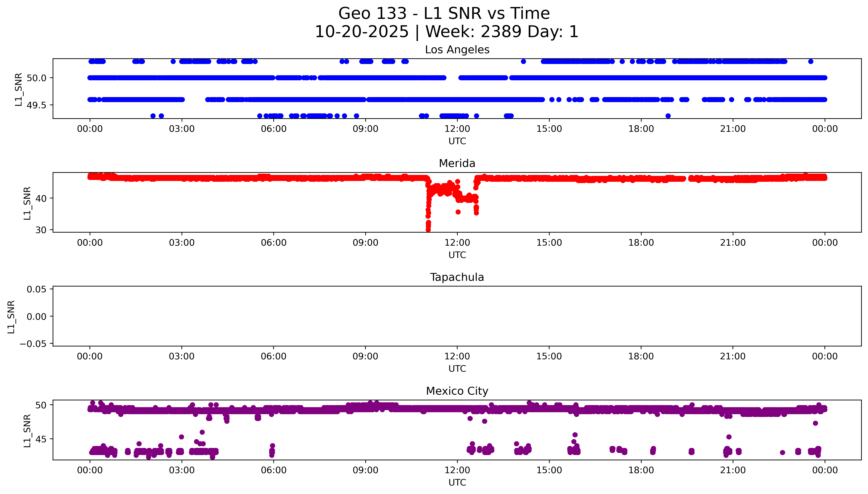Click the 'Tapachula' subplot title

[457, 277]
